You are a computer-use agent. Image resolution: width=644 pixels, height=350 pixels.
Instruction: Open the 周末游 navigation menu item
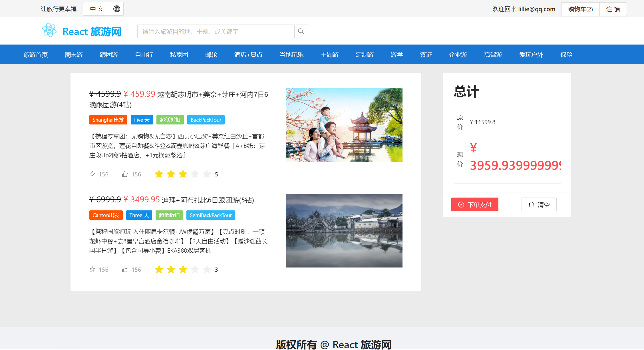point(74,55)
